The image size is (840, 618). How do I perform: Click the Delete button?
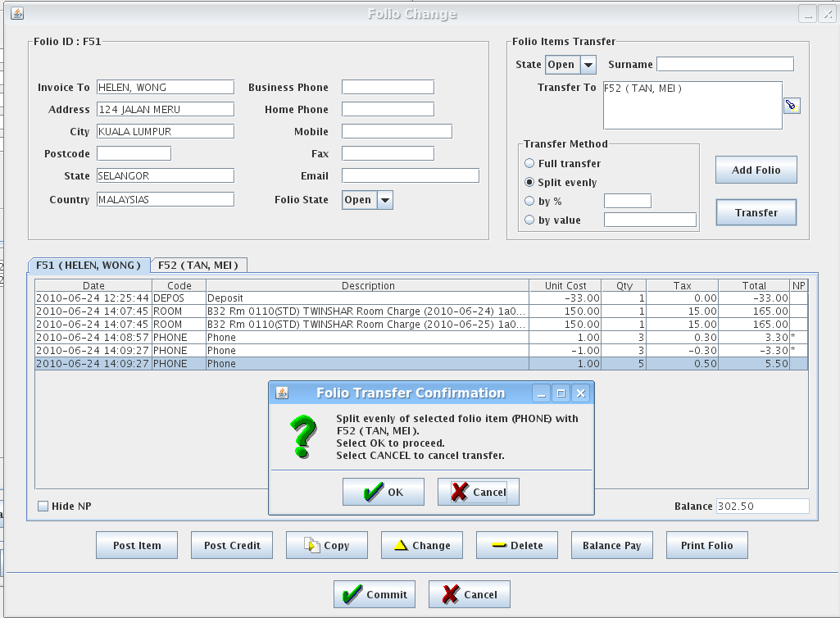(517, 545)
